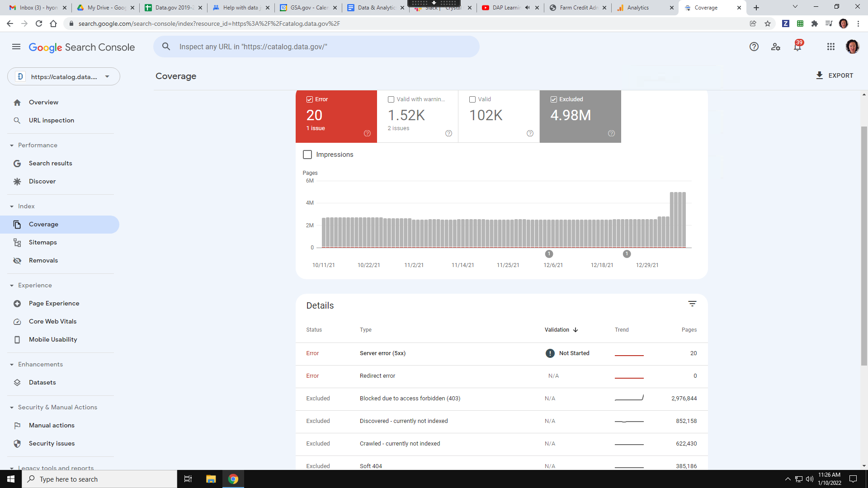Show help for the Valid card
Image resolution: width=868 pixels, height=488 pixels.
point(530,133)
